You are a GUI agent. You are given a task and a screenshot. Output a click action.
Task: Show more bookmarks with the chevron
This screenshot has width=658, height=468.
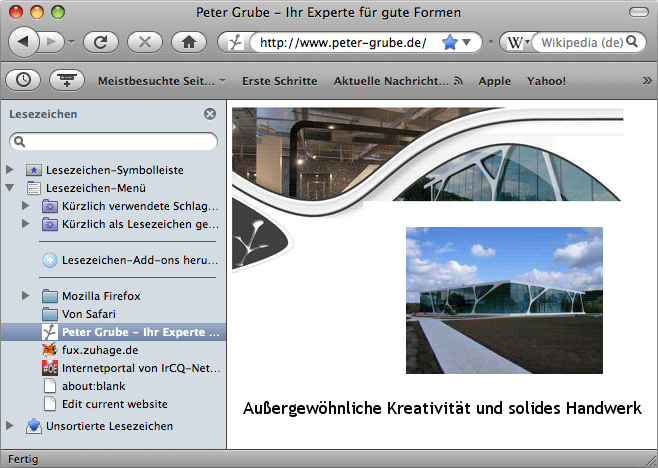pos(647,80)
